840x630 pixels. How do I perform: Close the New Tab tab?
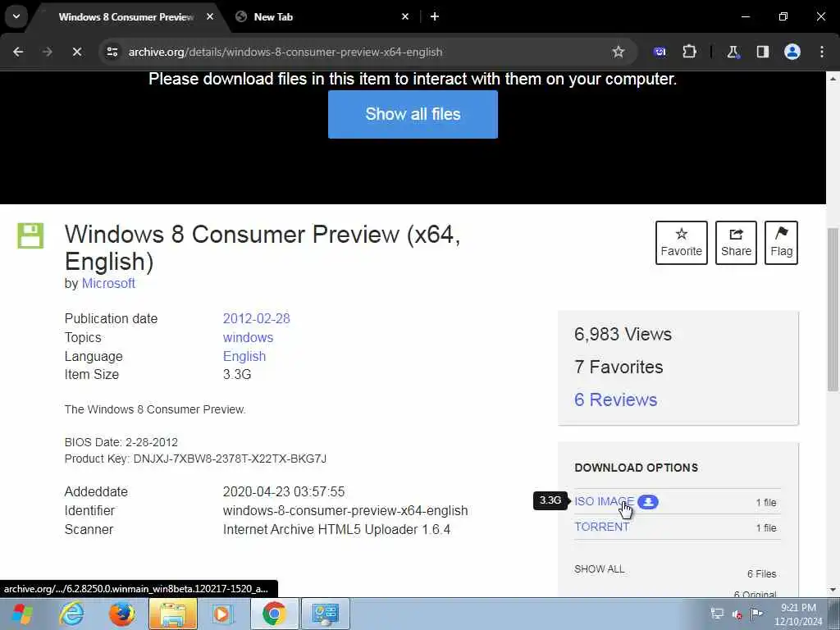click(405, 16)
